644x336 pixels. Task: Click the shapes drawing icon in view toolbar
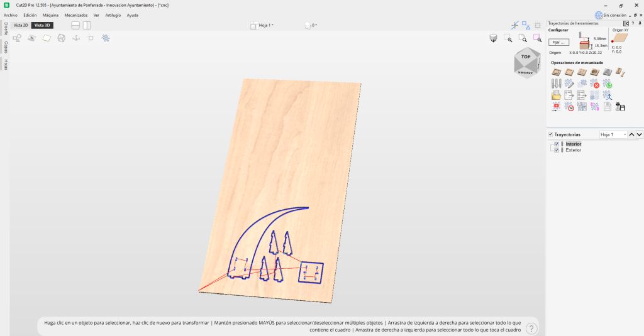coord(17,38)
